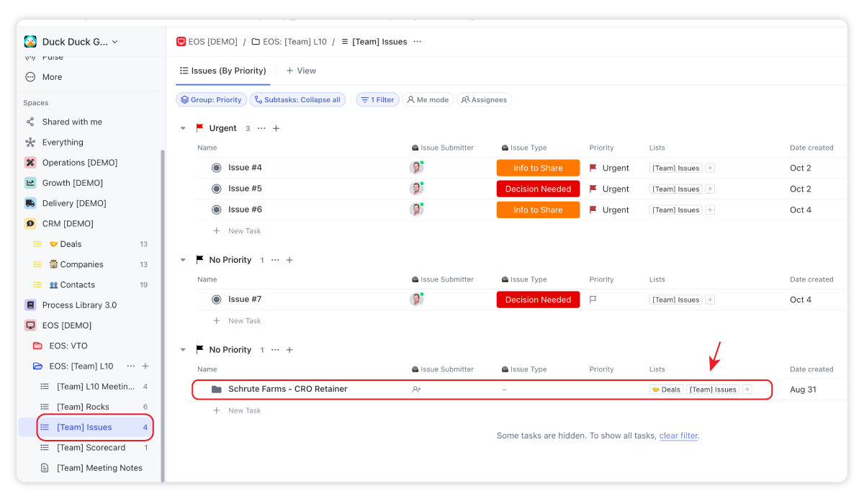The height and width of the screenshot is (504, 864).
Task: Open the Growth [DEMO] space
Action: (72, 183)
